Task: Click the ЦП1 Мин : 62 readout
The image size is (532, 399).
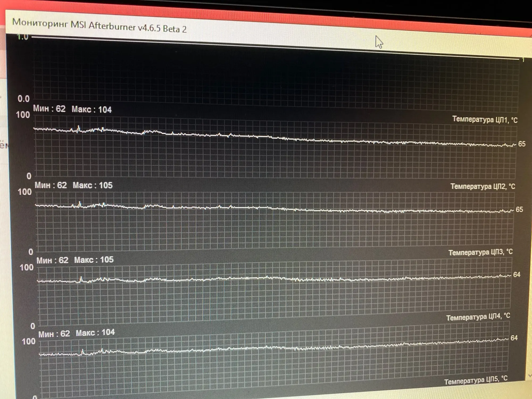Action: [49, 109]
